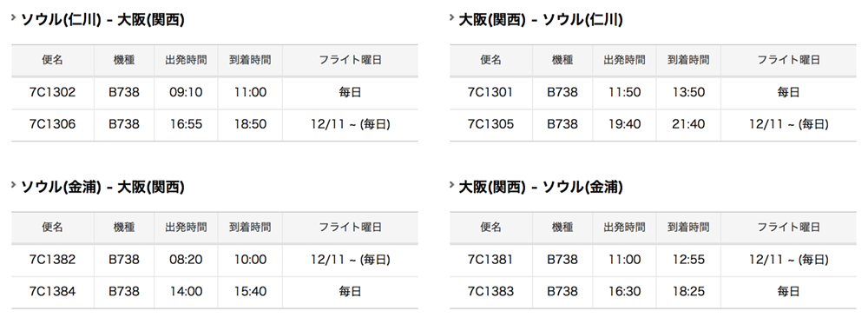Click arrow icon beside ソウル(金浦) - 大阪(関西) heading
Image resolution: width=868 pixels, height=324 pixels.
(x=13, y=184)
